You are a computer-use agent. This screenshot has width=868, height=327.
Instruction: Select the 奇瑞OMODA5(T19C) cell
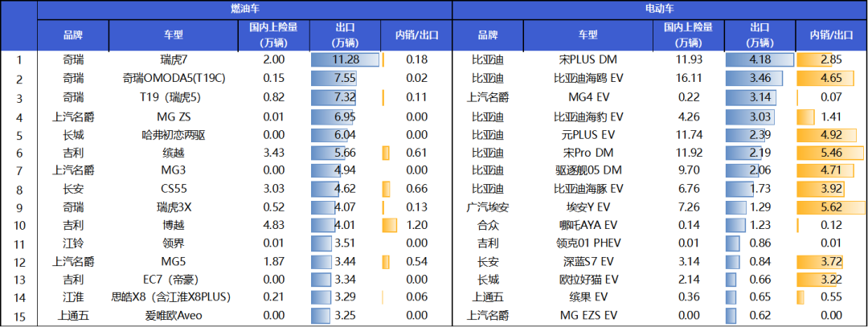pos(174,79)
